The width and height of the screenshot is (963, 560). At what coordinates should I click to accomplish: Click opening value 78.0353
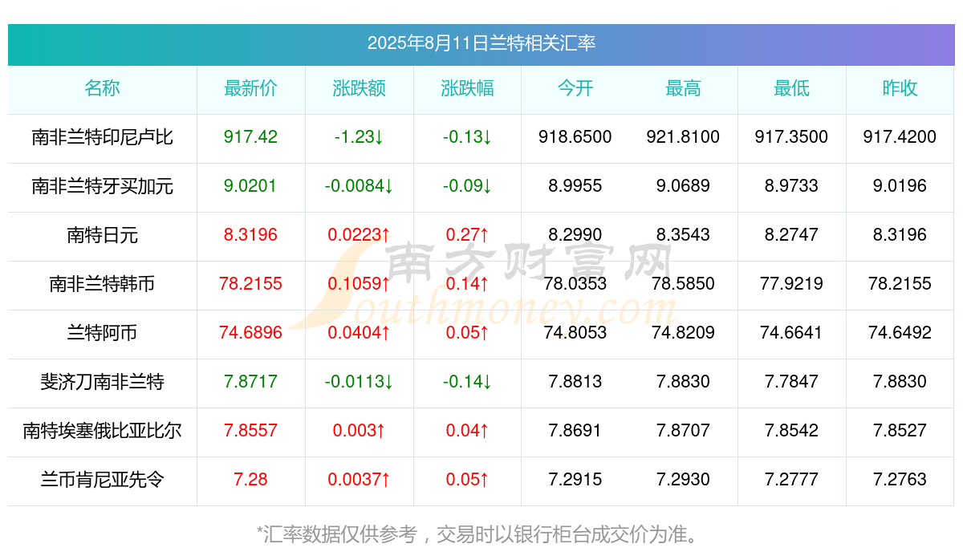[575, 284]
